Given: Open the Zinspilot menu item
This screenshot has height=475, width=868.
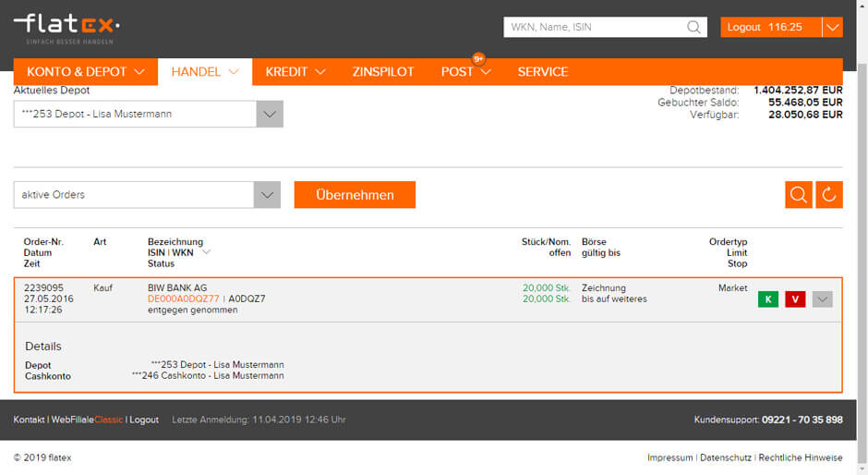Looking at the screenshot, I should (383, 72).
